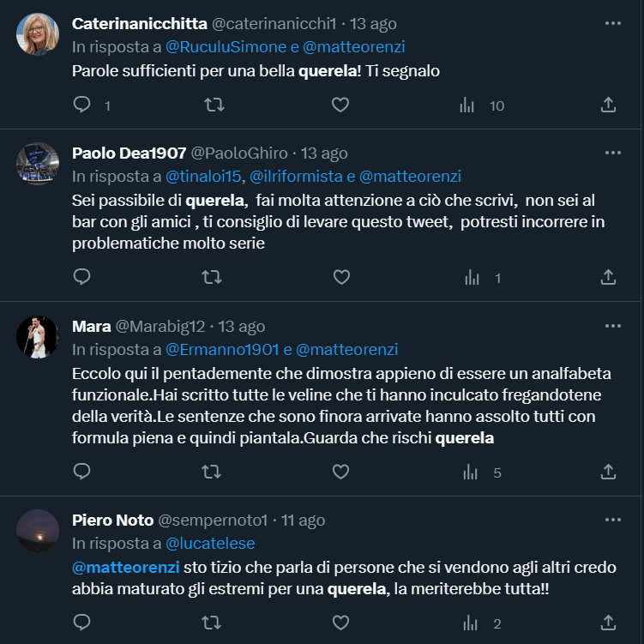Expand the three-dot menu on Mara's tweet
The width and height of the screenshot is (644, 644).
612,327
